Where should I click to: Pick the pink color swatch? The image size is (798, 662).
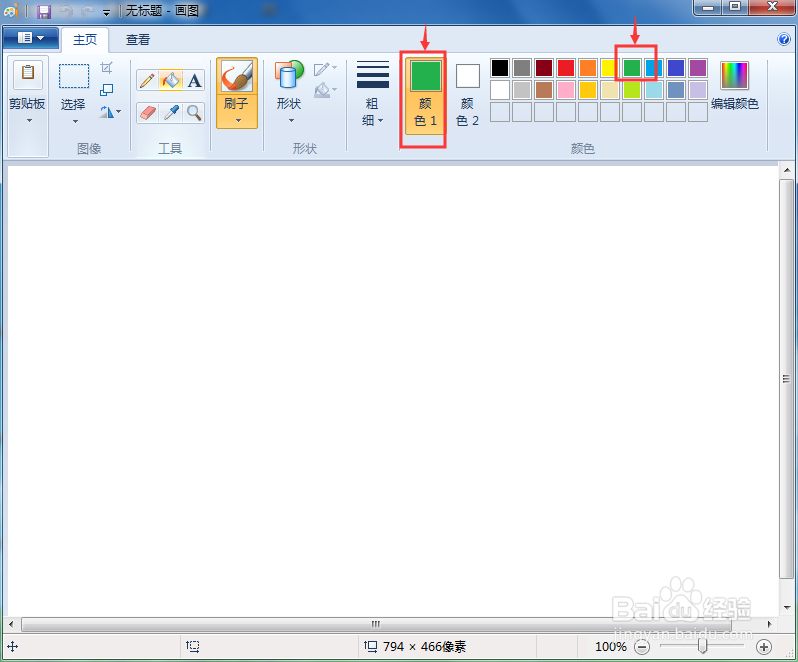(x=566, y=90)
